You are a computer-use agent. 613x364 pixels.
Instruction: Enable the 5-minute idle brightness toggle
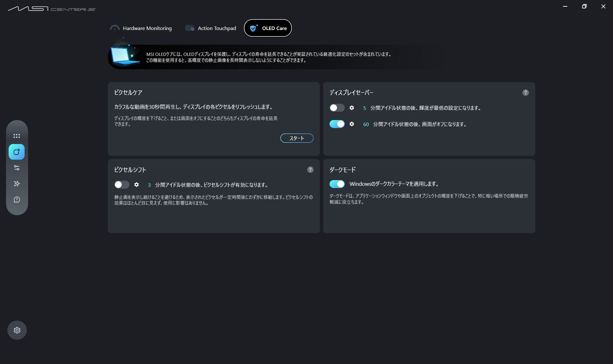337,108
